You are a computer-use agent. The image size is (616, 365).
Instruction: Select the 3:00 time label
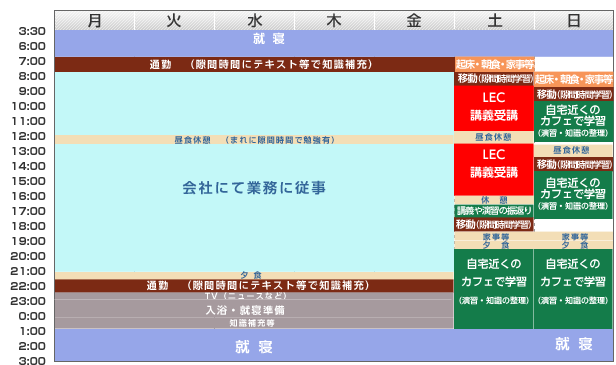32,360
